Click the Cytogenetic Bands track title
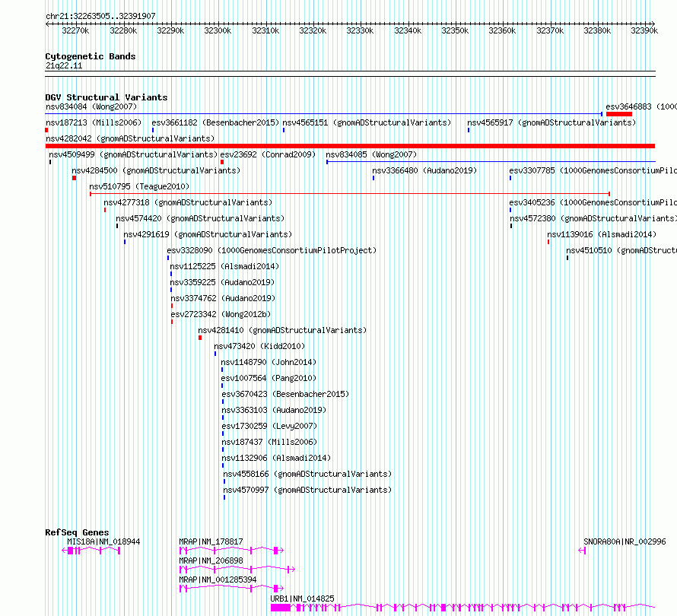Viewport: 677px width, 616px height. [91, 56]
